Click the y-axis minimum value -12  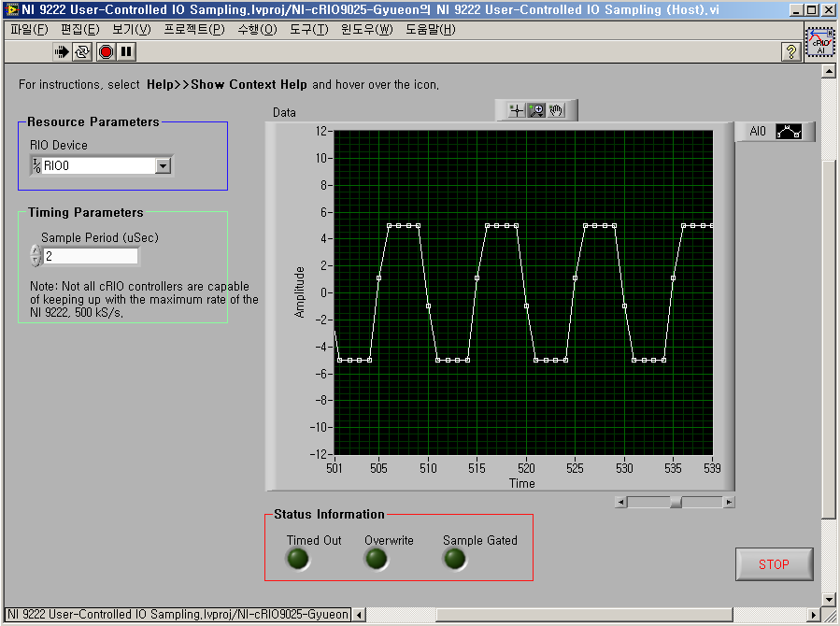[319, 454]
